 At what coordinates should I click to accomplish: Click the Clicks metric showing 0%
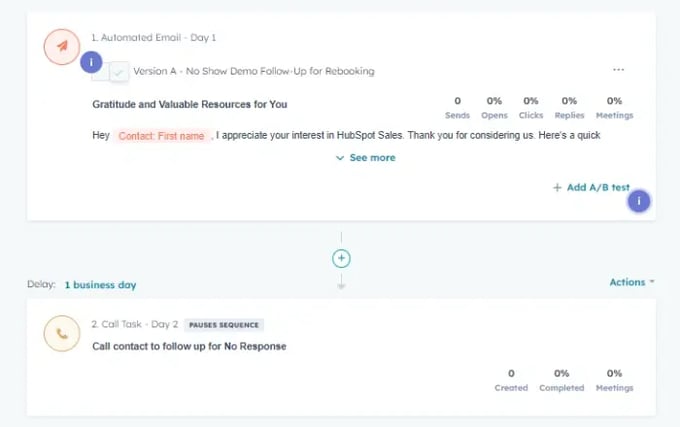point(531,108)
